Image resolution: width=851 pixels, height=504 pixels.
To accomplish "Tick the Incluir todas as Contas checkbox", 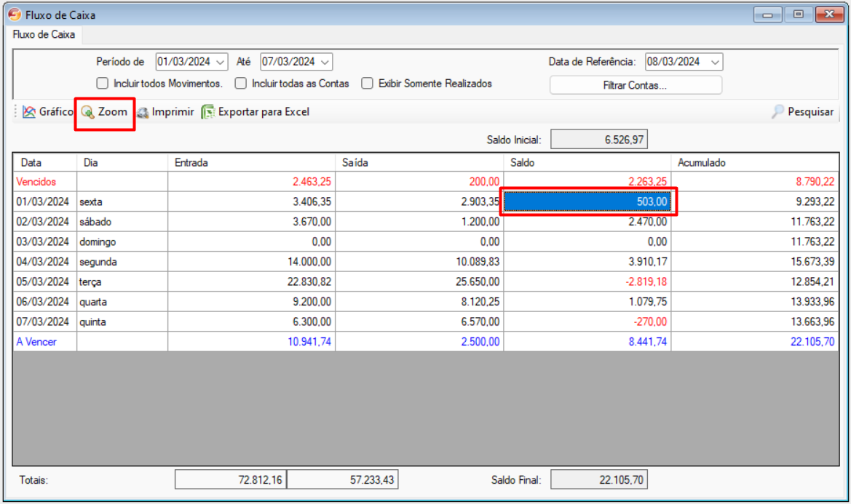I will tap(240, 84).
